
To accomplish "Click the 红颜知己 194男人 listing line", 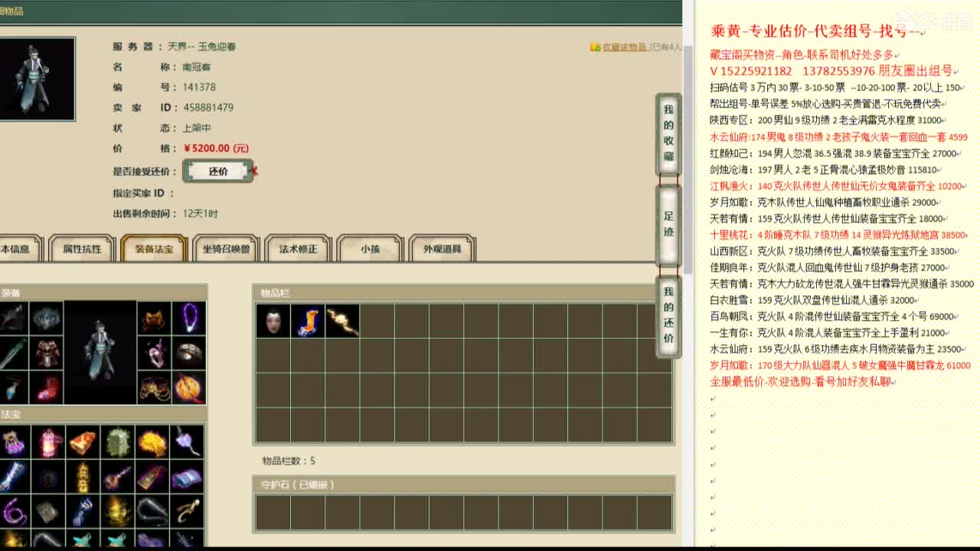I will 835,153.
